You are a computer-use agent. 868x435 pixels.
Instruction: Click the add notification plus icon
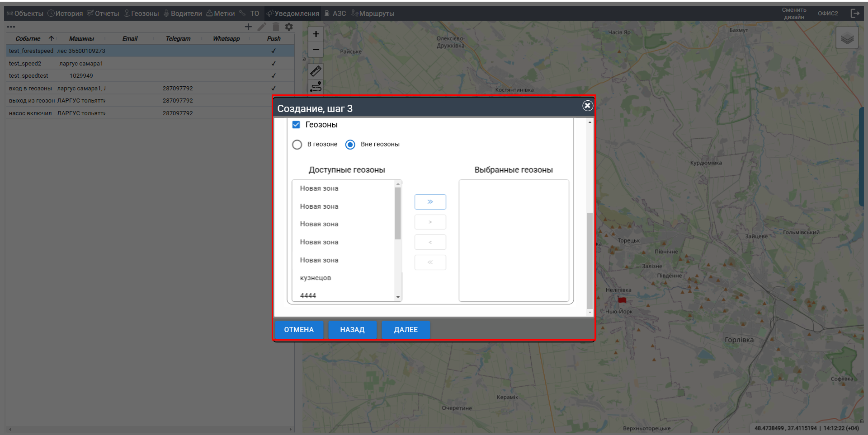click(x=248, y=27)
